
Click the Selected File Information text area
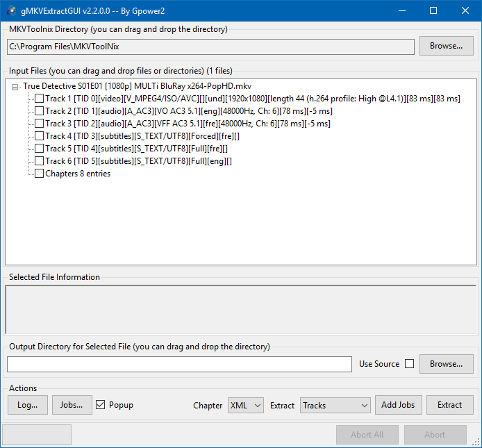241,310
